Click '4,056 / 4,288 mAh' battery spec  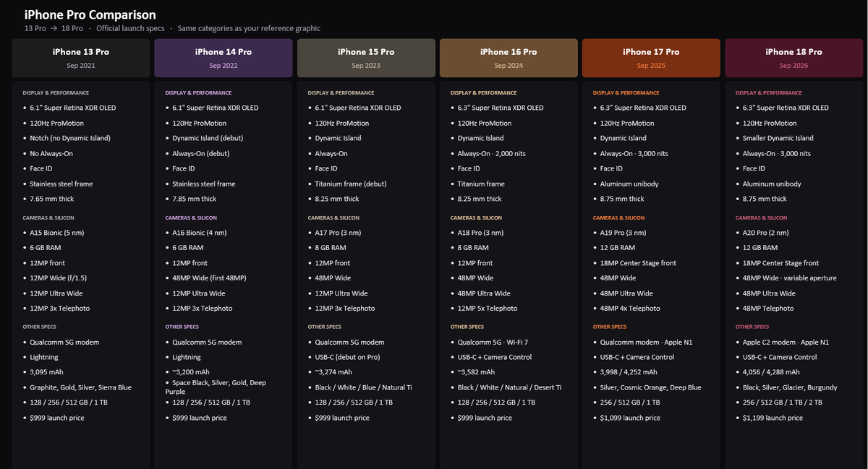pos(771,372)
